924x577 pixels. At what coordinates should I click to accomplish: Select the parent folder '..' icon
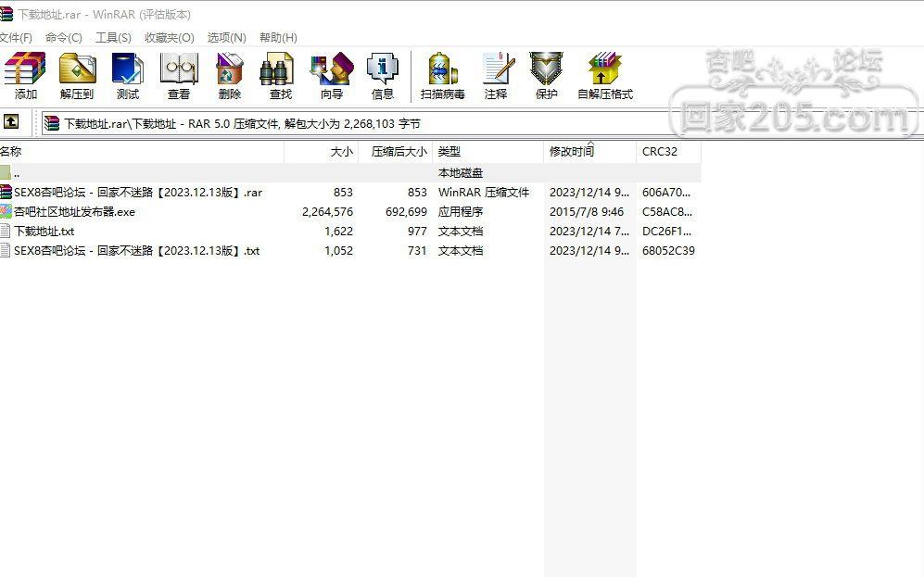point(6,172)
